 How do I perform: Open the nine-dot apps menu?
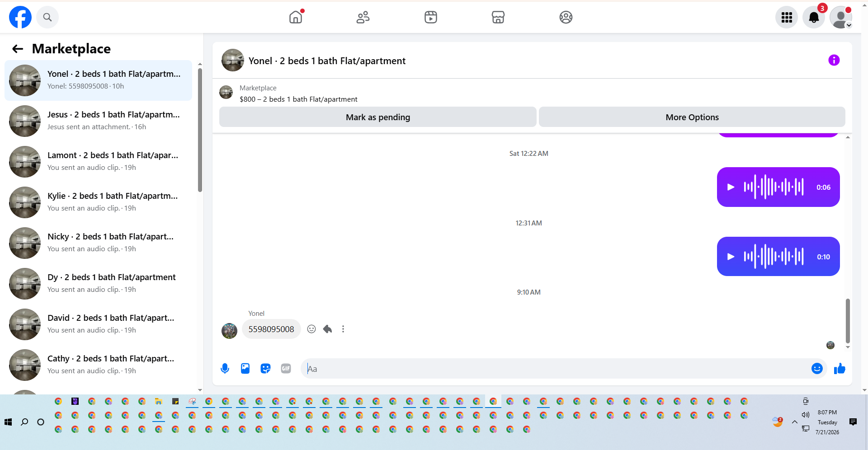click(787, 17)
